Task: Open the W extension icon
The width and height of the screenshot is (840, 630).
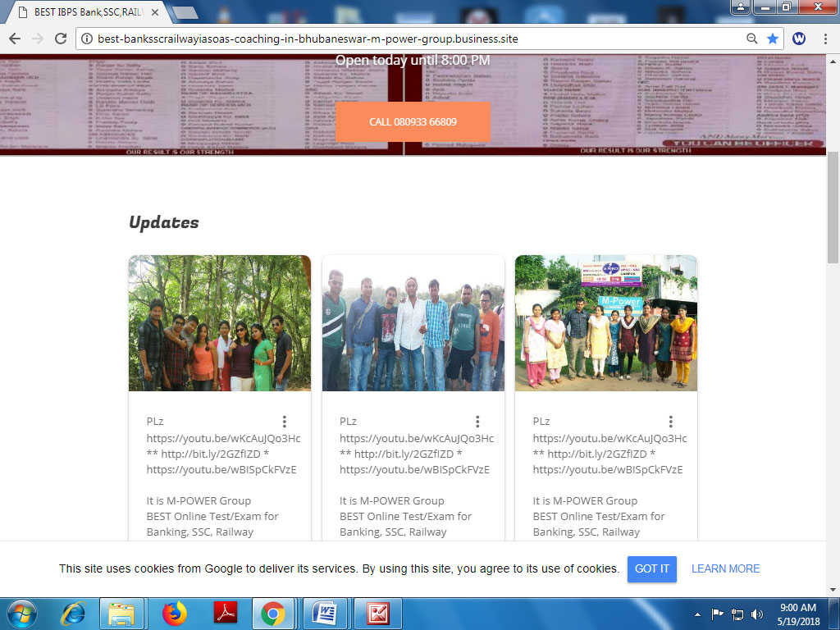Action: coord(799,39)
